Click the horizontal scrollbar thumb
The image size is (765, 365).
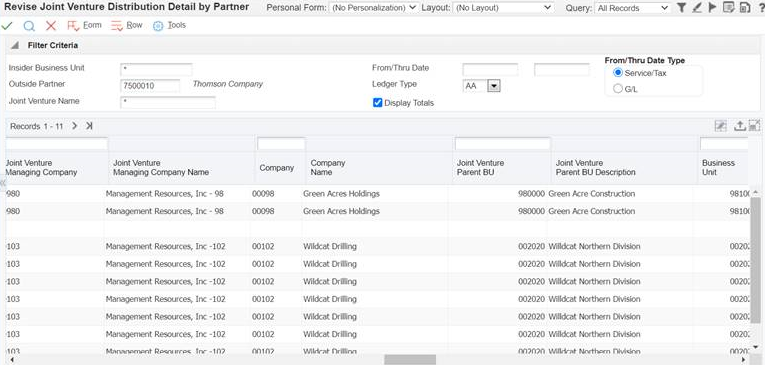click(x=410, y=360)
